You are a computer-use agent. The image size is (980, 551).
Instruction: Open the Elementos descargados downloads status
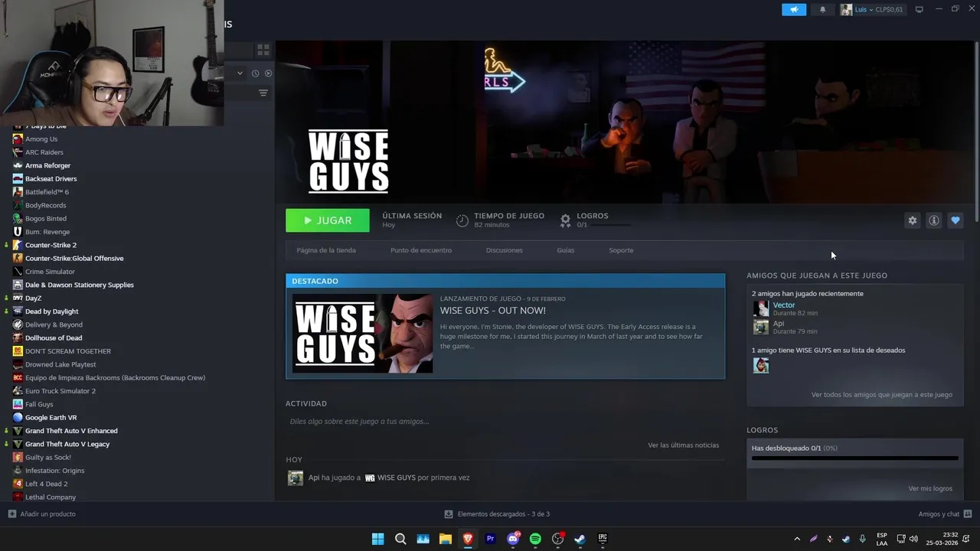(498, 514)
